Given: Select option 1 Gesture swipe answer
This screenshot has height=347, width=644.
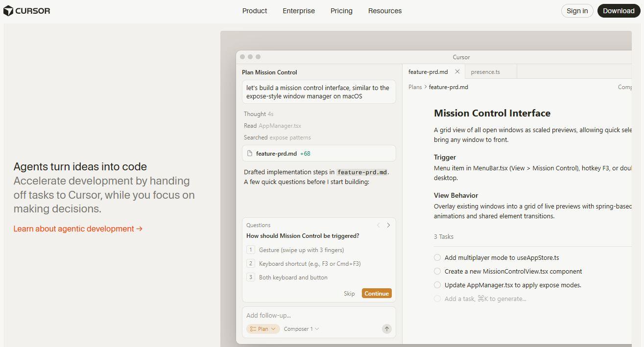Looking at the screenshot, I should coord(301,250).
